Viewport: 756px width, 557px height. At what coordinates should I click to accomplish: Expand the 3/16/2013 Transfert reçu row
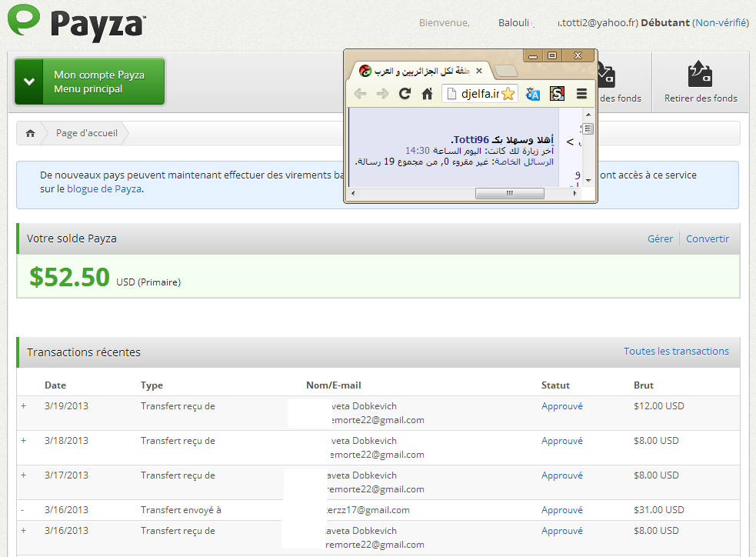point(24,531)
